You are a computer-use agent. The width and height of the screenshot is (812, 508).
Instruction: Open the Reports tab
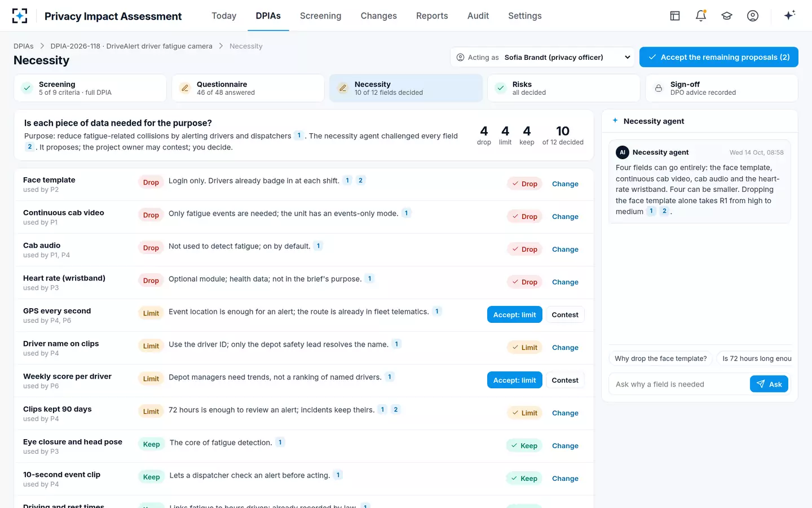[432, 16]
